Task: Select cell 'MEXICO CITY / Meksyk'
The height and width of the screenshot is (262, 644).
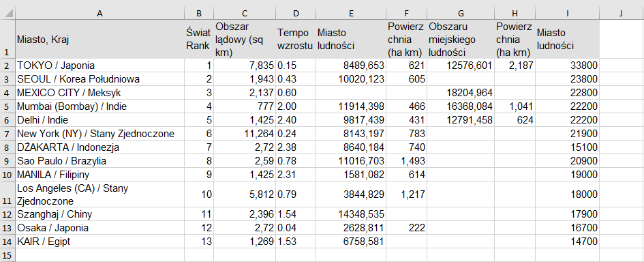Action: pyautogui.click(x=99, y=93)
